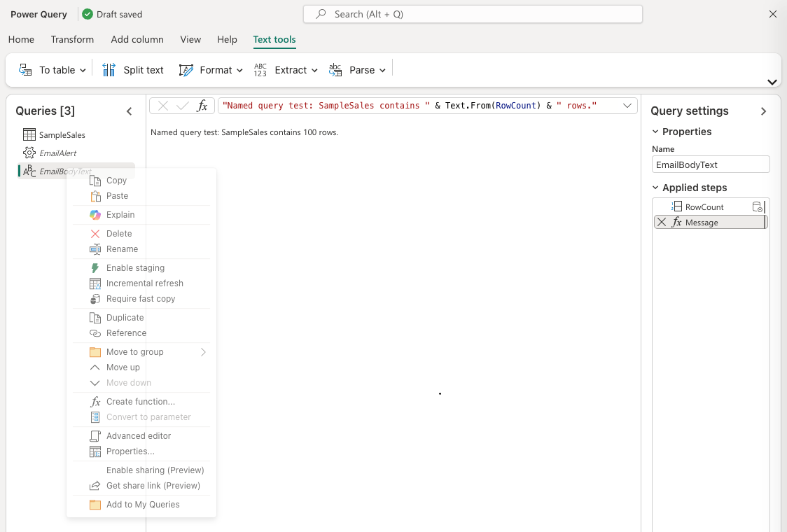Image resolution: width=787 pixels, height=532 pixels.
Task: Open the Extract dropdown in ribbon
Action: point(286,70)
